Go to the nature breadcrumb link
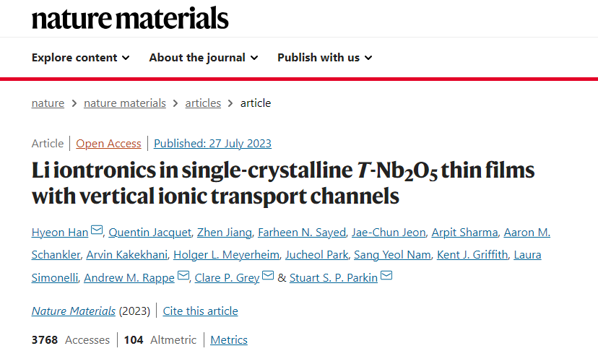Screen dimensions: 598x364 (48, 103)
